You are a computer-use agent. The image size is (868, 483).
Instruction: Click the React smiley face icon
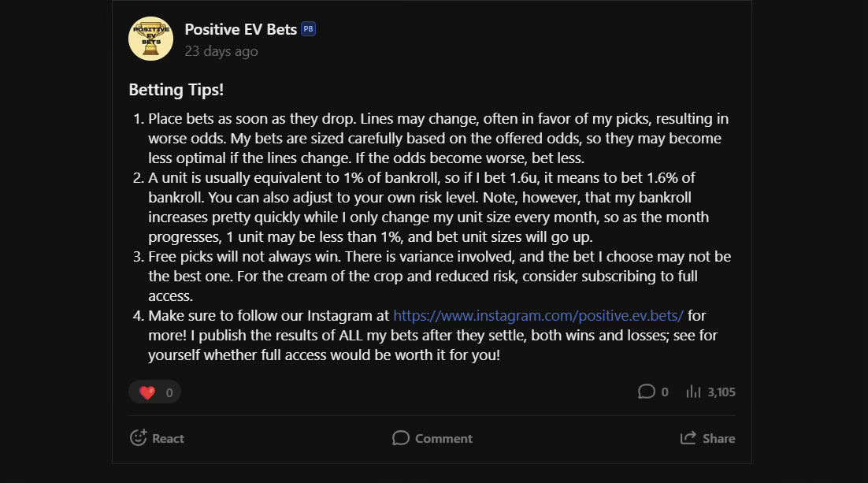[x=139, y=438]
